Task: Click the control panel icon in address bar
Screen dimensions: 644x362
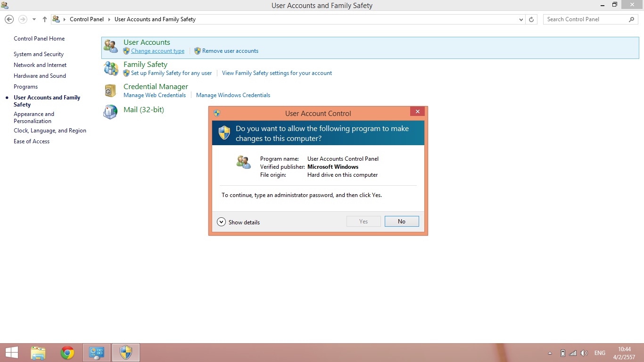Action: click(x=56, y=19)
